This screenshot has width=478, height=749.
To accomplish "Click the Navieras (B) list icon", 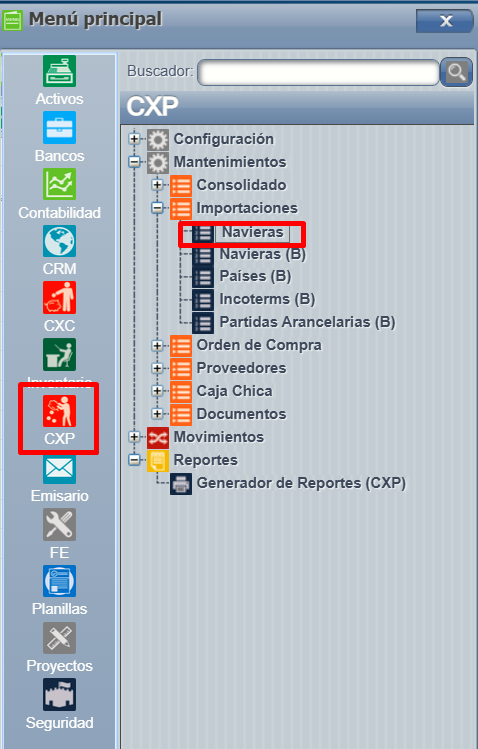I will coord(203,254).
